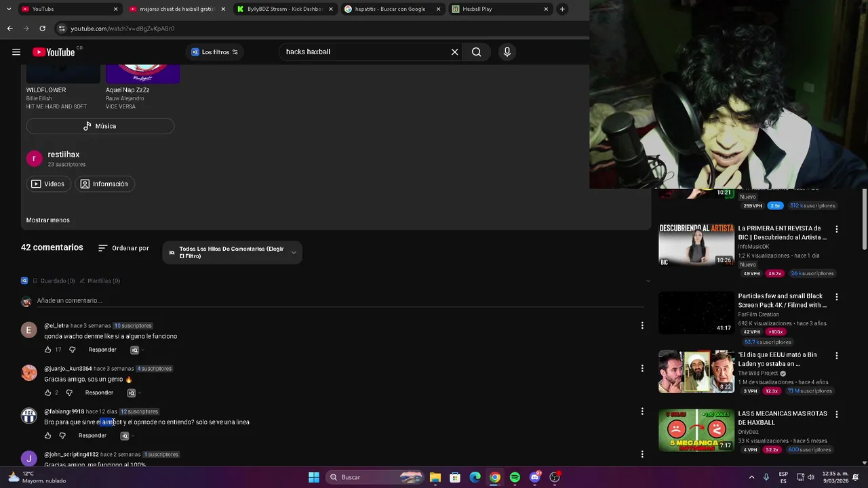Switch to the Haxball Play tab
The height and width of the screenshot is (488, 868).
pyautogui.click(x=500, y=9)
